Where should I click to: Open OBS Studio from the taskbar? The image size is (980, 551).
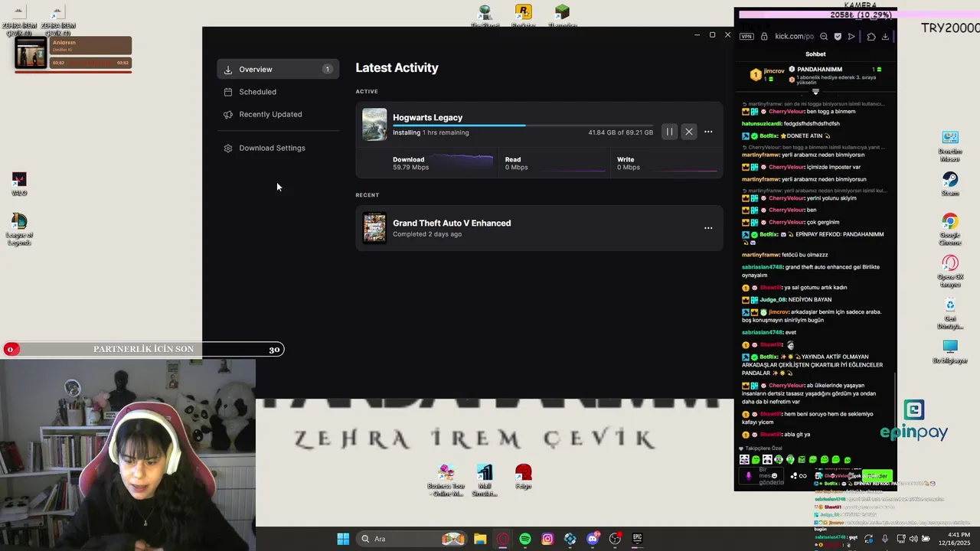[615, 539]
